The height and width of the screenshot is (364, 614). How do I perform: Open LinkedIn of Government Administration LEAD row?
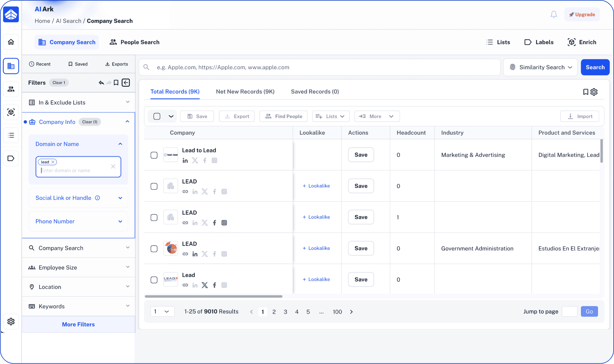195,254
